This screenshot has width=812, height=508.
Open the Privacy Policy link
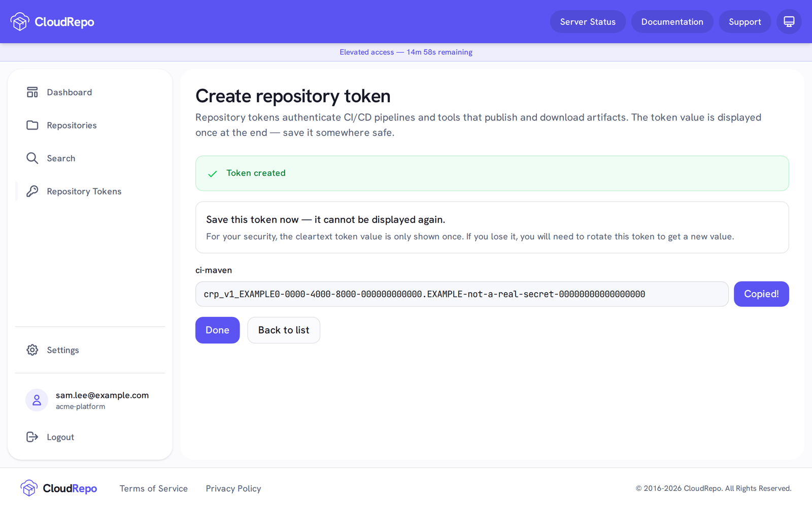[x=233, y=488]
